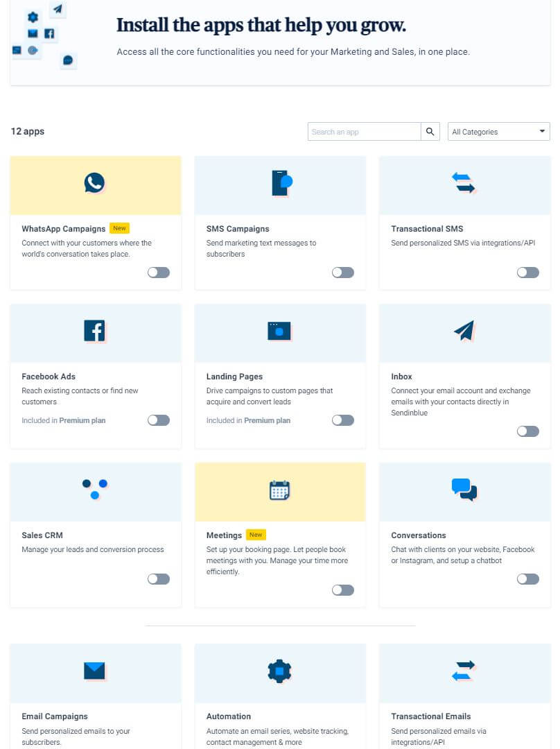Open the All Categories dropdown

coord(499,132)
